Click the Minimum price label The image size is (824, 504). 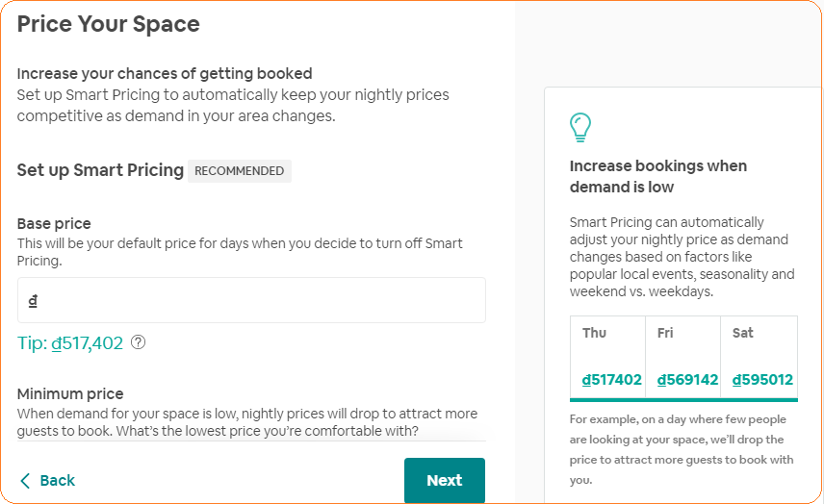coord(70,393)
